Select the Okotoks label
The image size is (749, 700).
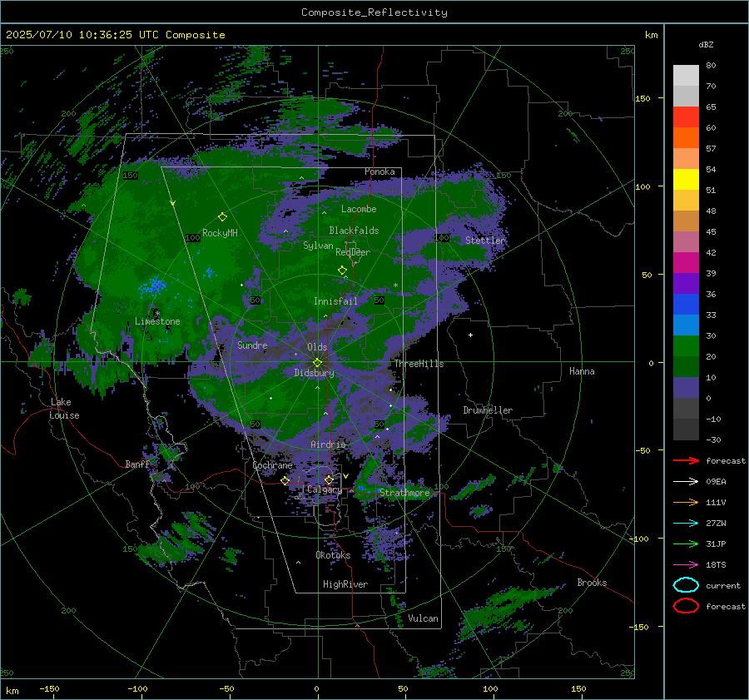[x=333, y=555]
